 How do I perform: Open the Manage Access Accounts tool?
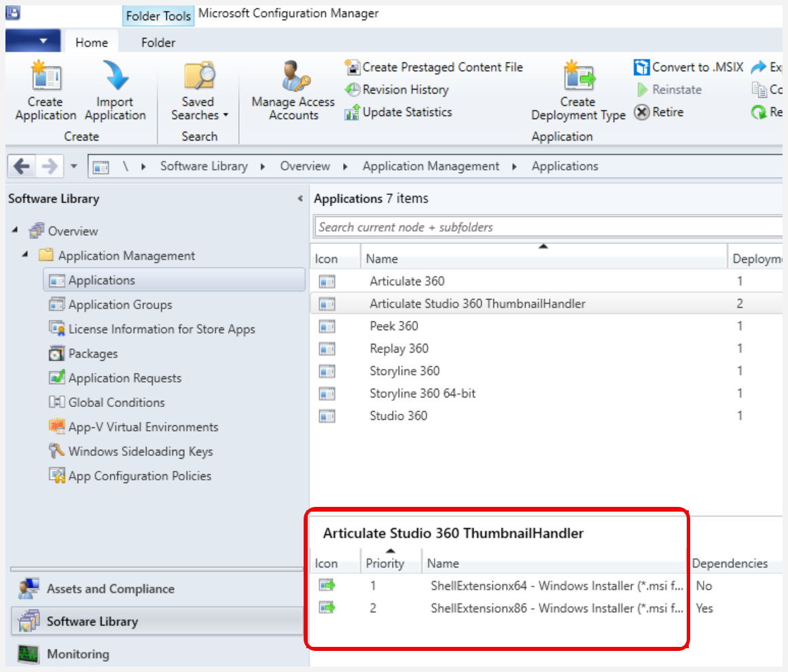293,90
